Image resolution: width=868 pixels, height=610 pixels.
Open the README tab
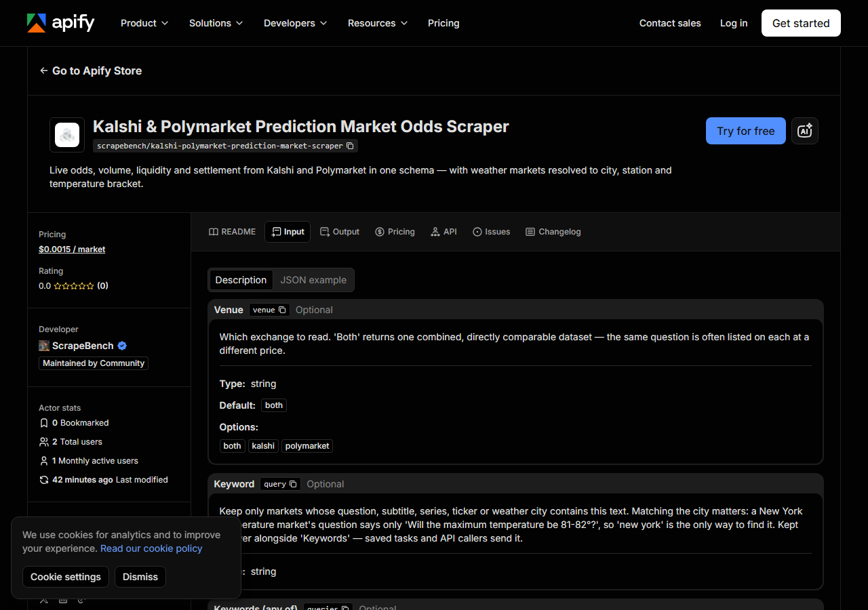point(232,232)
